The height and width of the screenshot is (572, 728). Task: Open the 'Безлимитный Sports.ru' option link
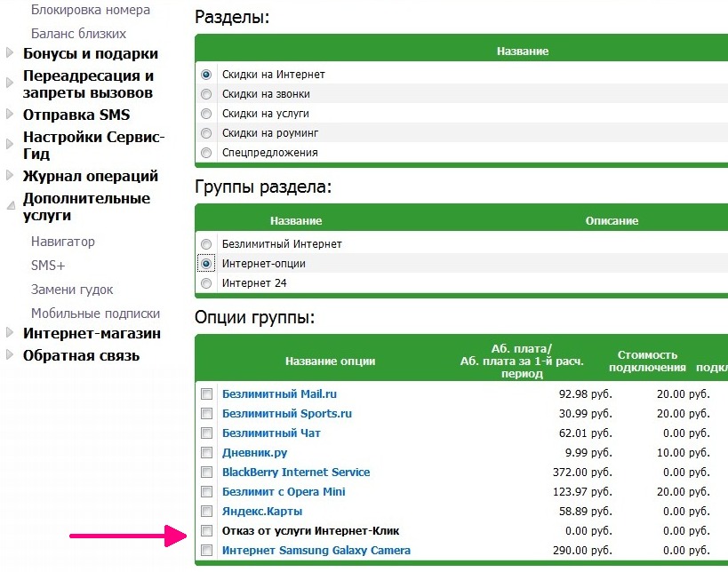(x=287, y=413)
